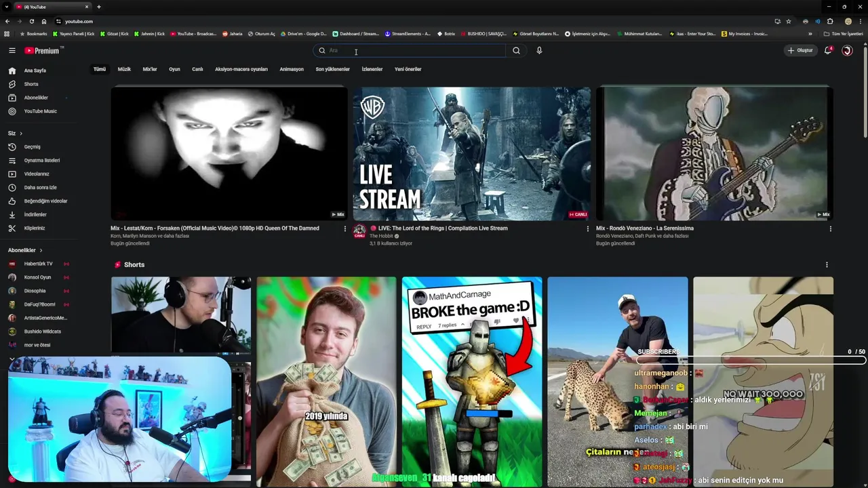
Task: Open YouTube Music from sidebar
Action: point(40,111)
